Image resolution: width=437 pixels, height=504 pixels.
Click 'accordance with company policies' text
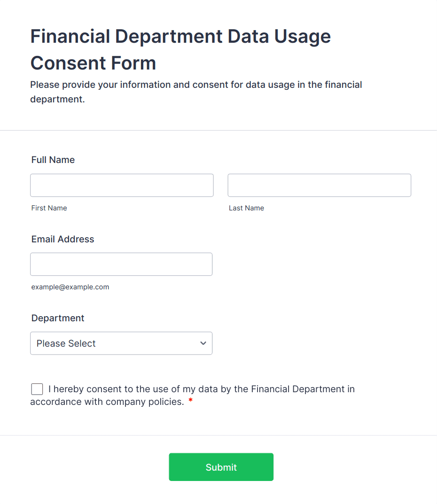point(107,402)
